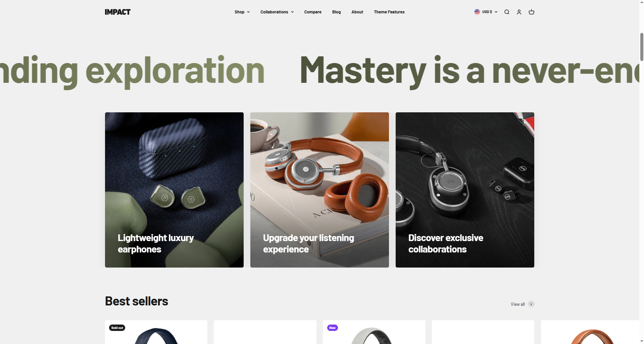644x344 pixels.
Task: Open the Lightweight luxury earphones card
Action: click(x=174, y=190)
